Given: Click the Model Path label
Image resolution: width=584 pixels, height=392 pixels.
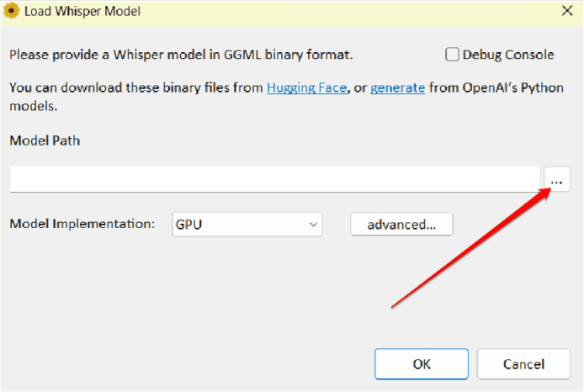Looking at the screenshot, I should pyautogui.click(x=45, y=140).
